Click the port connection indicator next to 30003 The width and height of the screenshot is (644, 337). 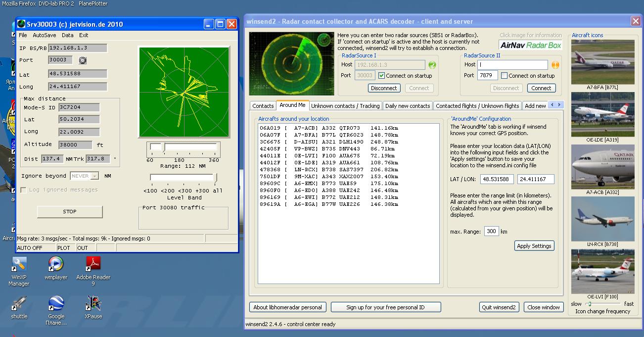point(83,60)
